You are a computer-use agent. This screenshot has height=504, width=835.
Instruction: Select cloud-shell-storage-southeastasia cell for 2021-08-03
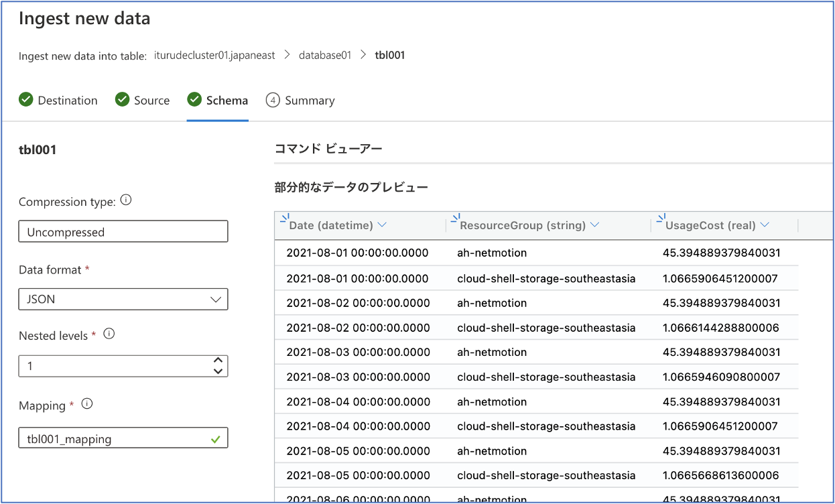pyautogui.click(x=546, y=377)
